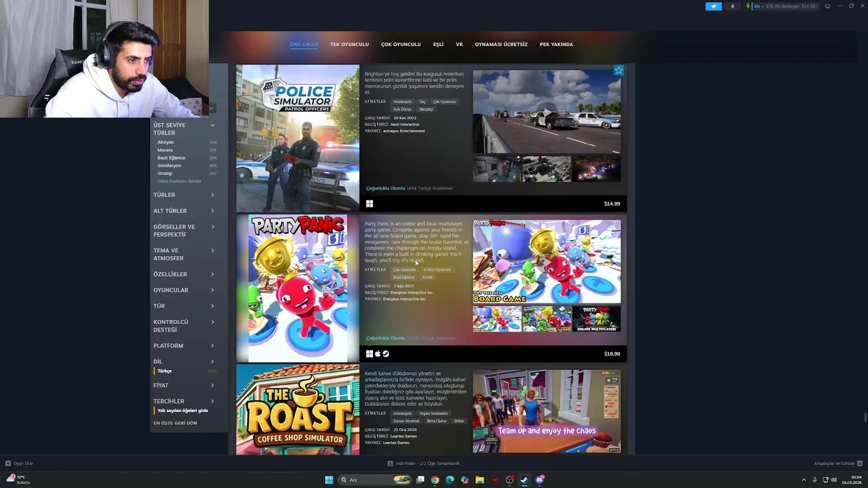Collapse ÜST SEVİYE TÜRLER section

184,129
